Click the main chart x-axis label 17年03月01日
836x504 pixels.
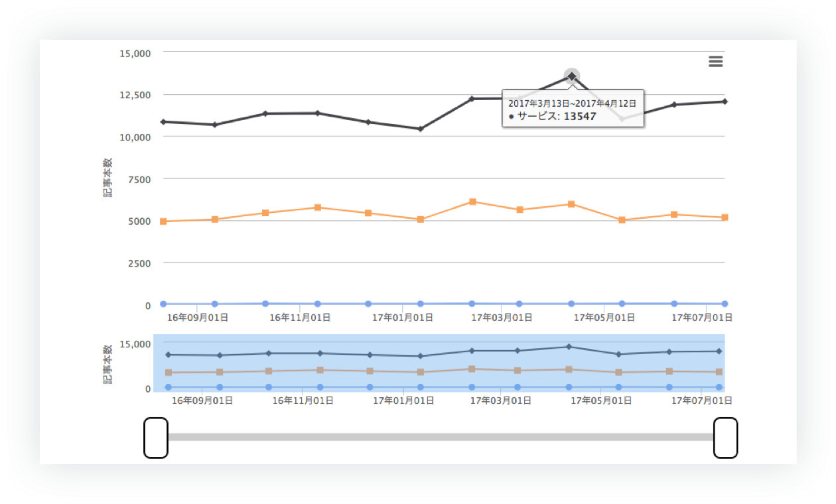pyautogui.click(x=502, y=318)
